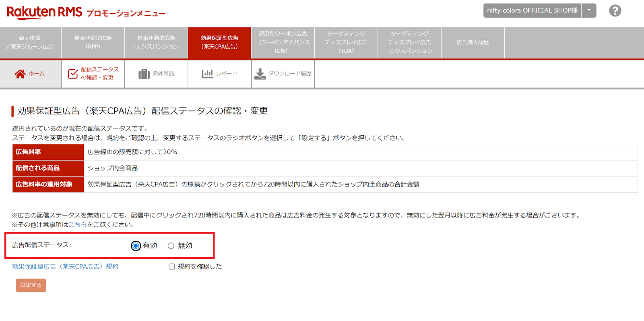Click the Home house icon
The image size is (644, 321).
click(20, 74)
